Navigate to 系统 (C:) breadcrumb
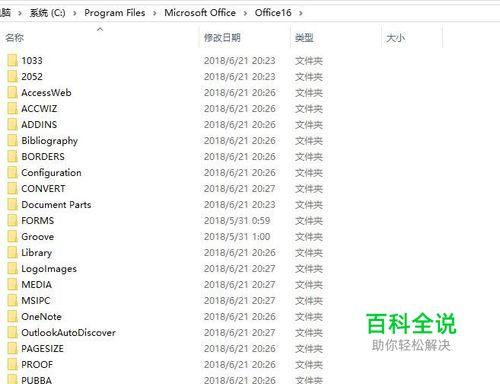500x384 pixels. [48, 13]
